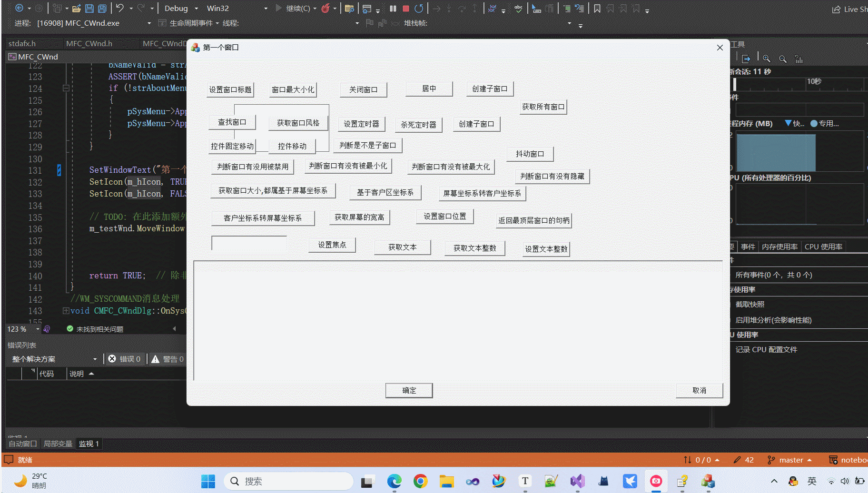This screenshot has height=493, width=868.
Task: Click the 窗口最大化 button
Action: (292, 89)
